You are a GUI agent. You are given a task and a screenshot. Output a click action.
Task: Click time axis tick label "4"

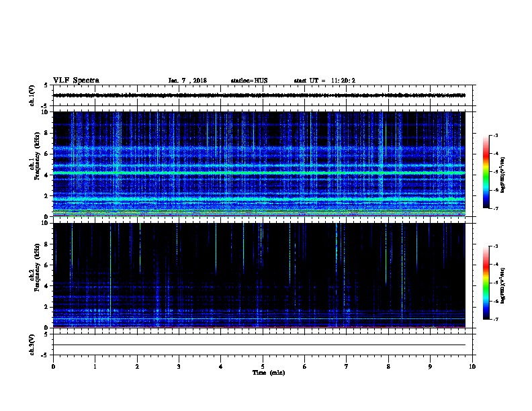point(221,366)
